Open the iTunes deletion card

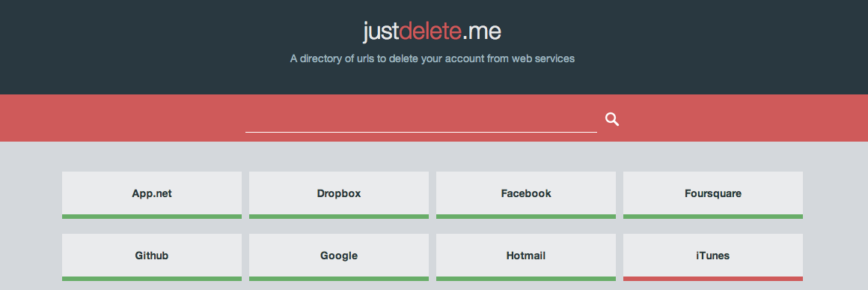coord(713,256)
